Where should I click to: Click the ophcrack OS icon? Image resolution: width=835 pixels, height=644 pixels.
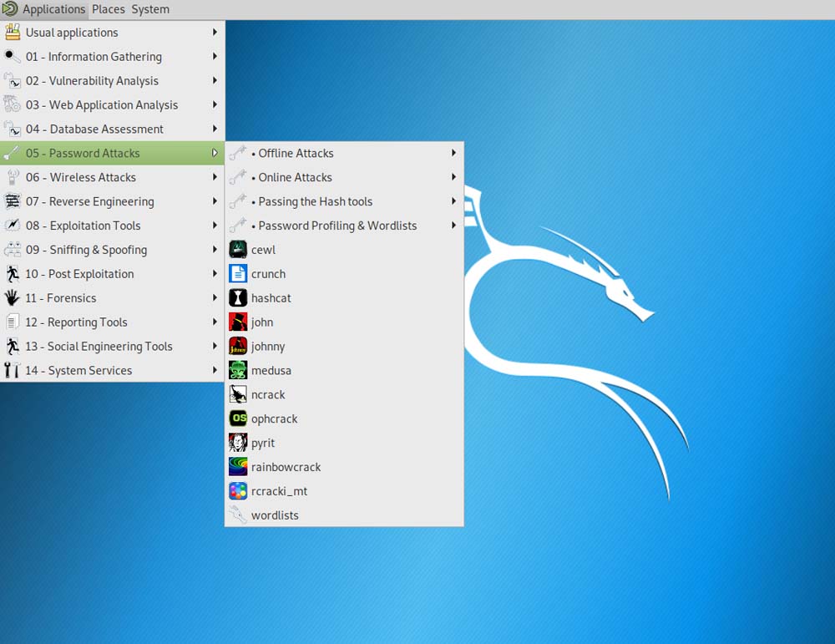[x=238, y=419]
